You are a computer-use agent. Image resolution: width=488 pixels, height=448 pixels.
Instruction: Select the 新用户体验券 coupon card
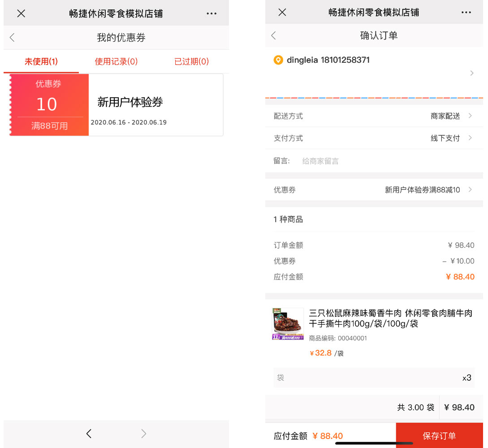[x=117, y=105]
